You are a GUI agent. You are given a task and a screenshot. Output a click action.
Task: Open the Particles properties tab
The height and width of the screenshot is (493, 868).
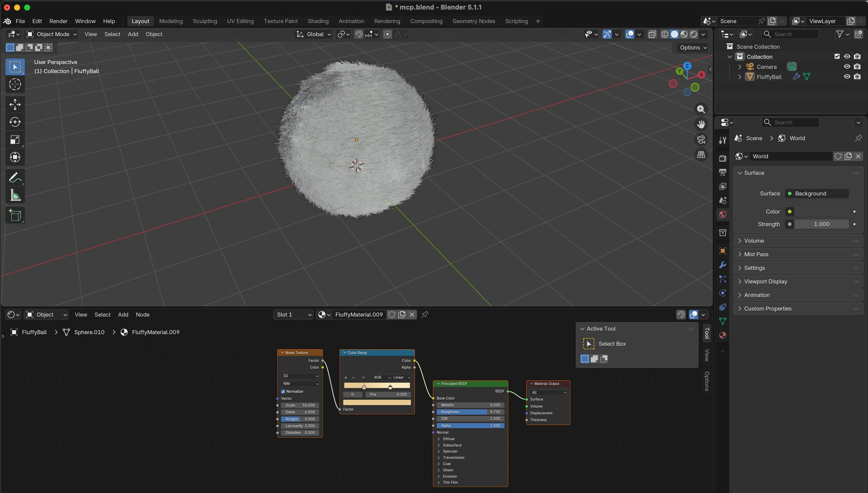[x=722, y=279]
